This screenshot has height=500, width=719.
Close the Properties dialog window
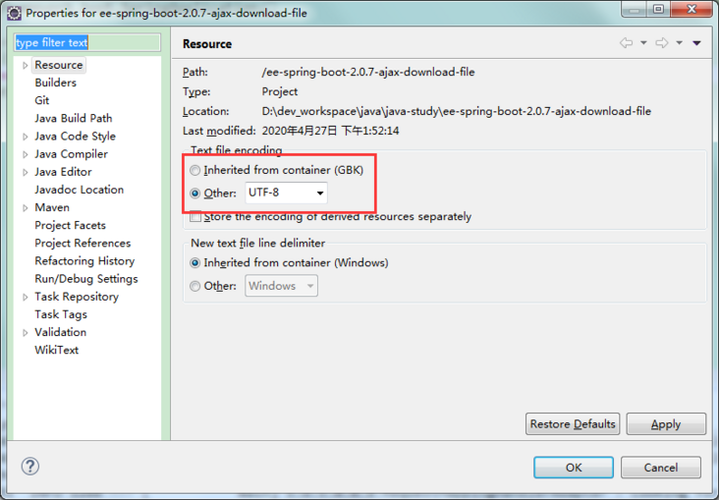coord(692,9)
